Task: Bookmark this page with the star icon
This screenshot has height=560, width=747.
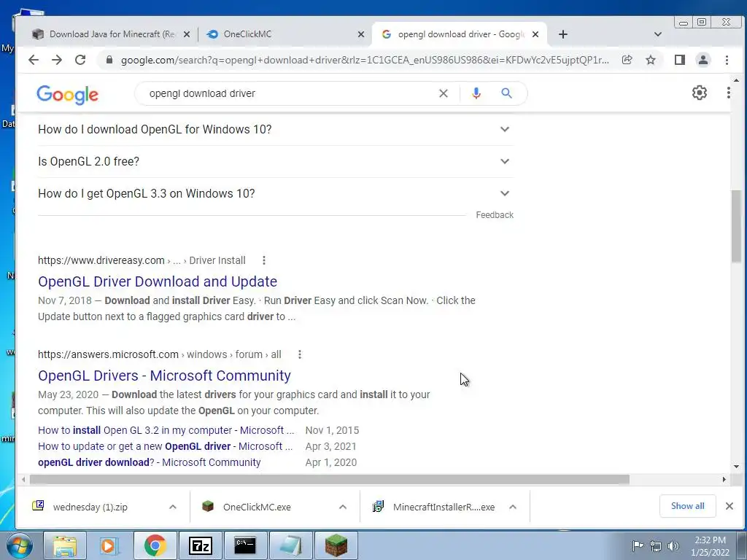Action: pos(651,60)
